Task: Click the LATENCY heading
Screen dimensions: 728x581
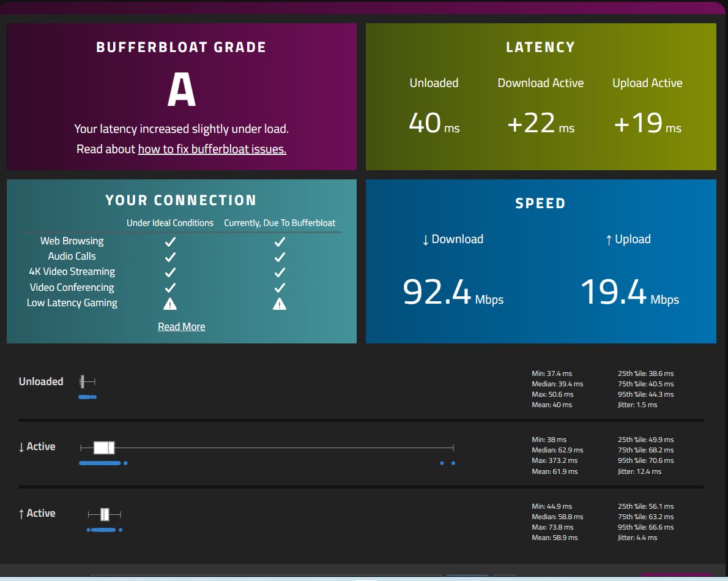Action: tap(540, 47)
